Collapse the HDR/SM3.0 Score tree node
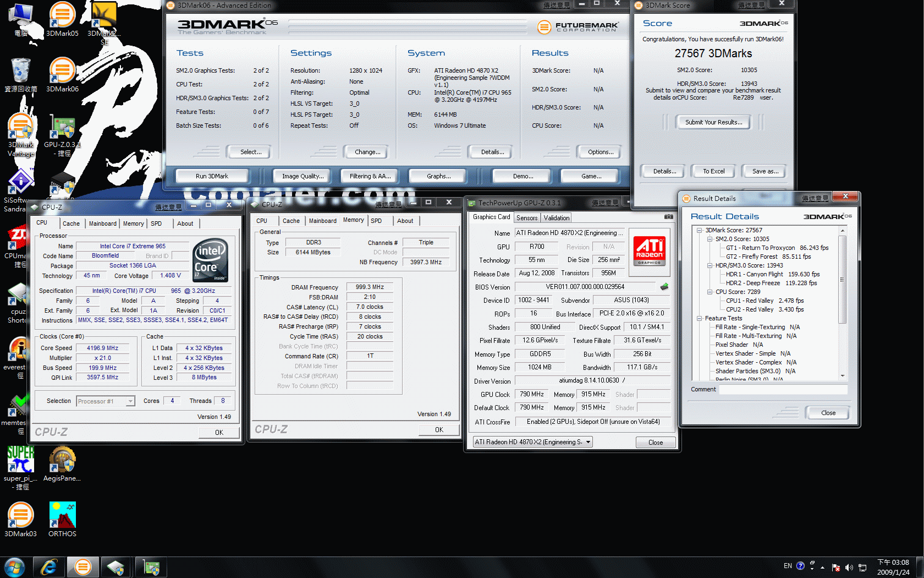 (x=710, y=265)
